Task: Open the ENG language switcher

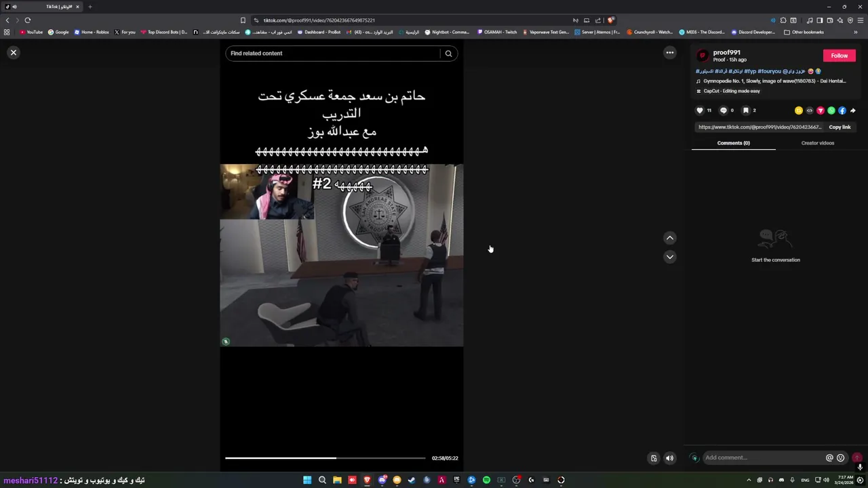Action: (805, 480)
